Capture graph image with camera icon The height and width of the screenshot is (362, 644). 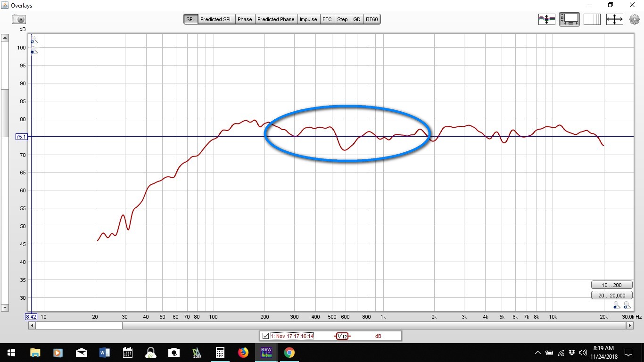(19, 19)
